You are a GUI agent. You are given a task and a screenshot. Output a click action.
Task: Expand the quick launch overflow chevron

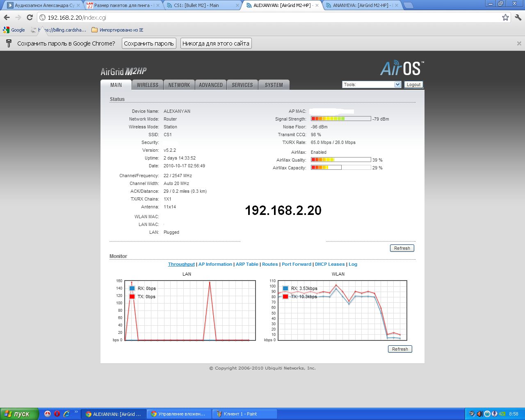point(76,412)
